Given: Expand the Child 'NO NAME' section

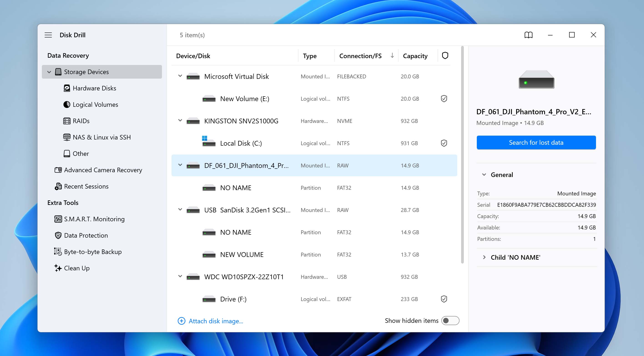Looking at the screenshot, I should point(484,257).
